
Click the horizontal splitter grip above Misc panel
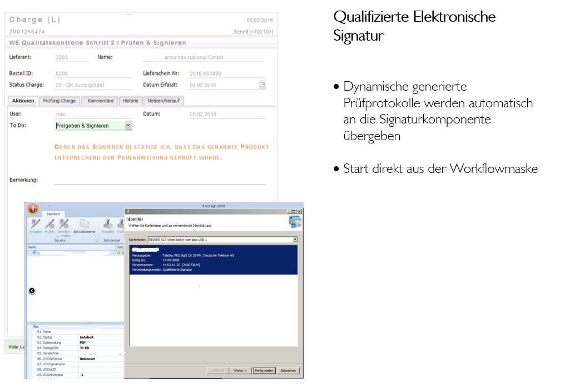click(x=87, y=323)
